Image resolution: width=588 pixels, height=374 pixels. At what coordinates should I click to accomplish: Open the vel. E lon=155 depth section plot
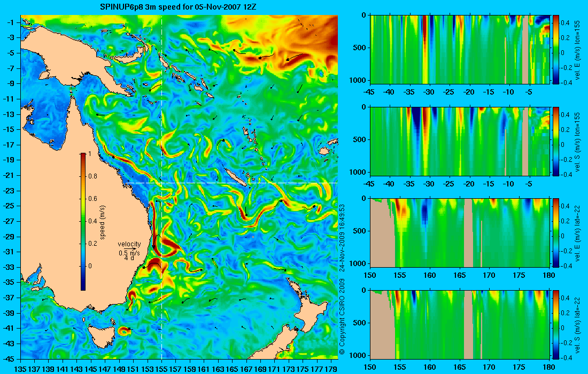(x=459, y=50)
